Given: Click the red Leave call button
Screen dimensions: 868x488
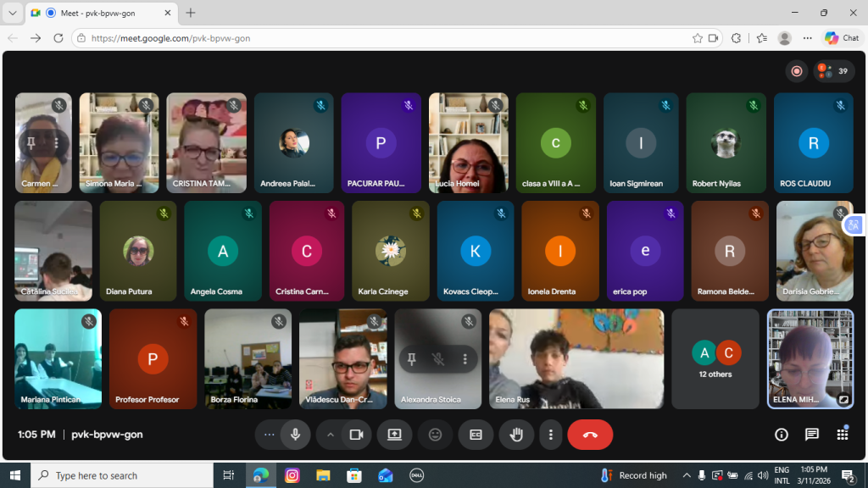Looking at the screenshot, I should [590, 435].
